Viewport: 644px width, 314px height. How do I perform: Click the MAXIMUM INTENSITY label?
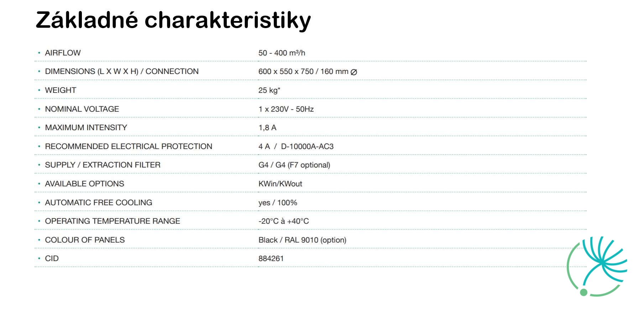click(86, 128)
